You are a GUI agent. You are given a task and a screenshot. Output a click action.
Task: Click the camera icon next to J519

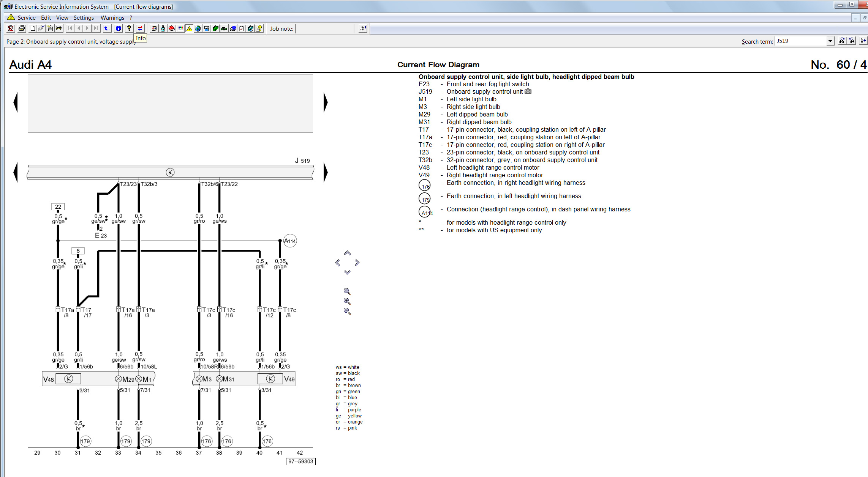[528, 91]
